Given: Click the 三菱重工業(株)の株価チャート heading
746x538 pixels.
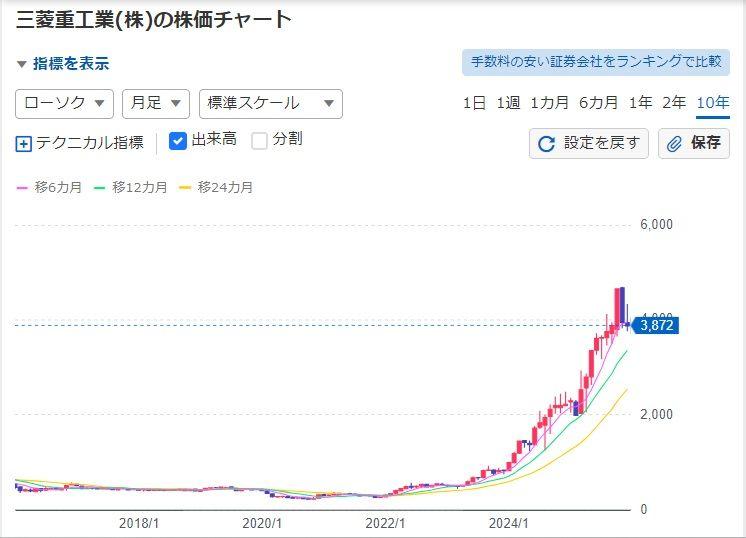Looking at the screenshot, I should point(154,20).
